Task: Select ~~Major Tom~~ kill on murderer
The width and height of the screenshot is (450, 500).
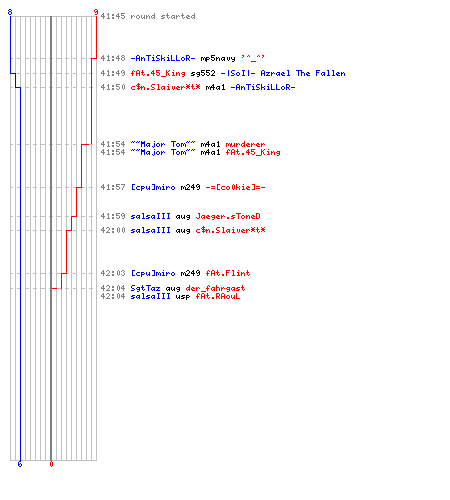Action: tap(163, 144)
